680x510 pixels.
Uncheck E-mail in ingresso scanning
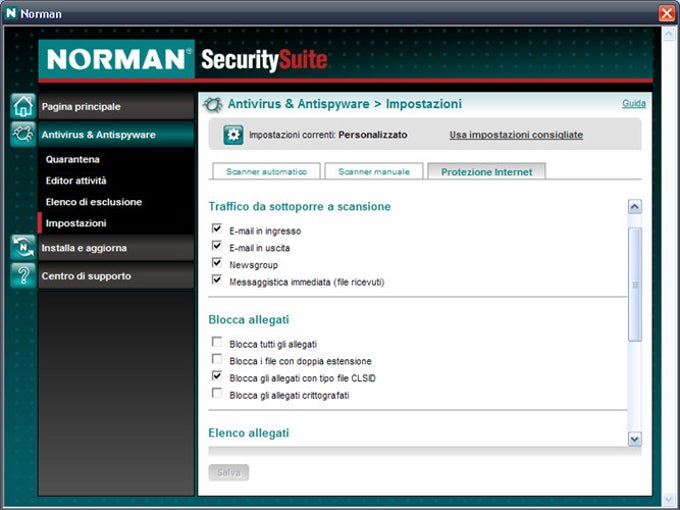pyautogui.click(x=217, y=229)
